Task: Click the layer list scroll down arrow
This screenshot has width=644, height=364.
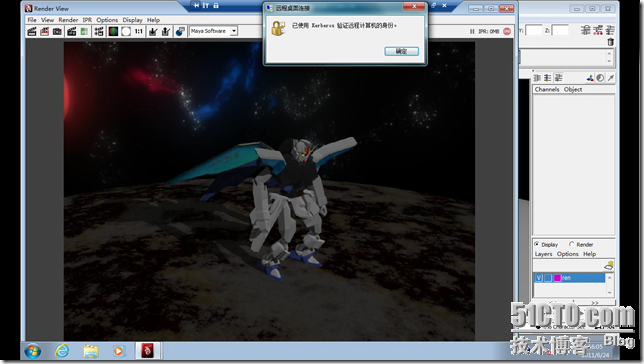Action: (x=610, y=293)
